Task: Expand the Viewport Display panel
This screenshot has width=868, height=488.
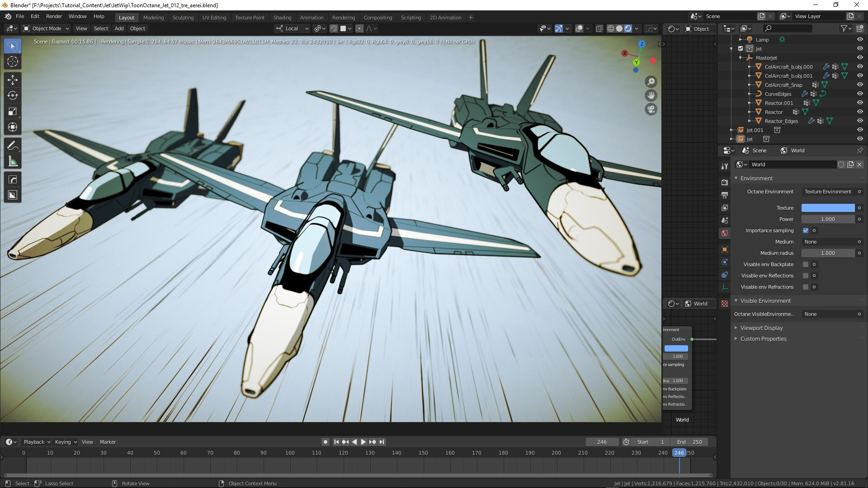Action: point(761,328)
